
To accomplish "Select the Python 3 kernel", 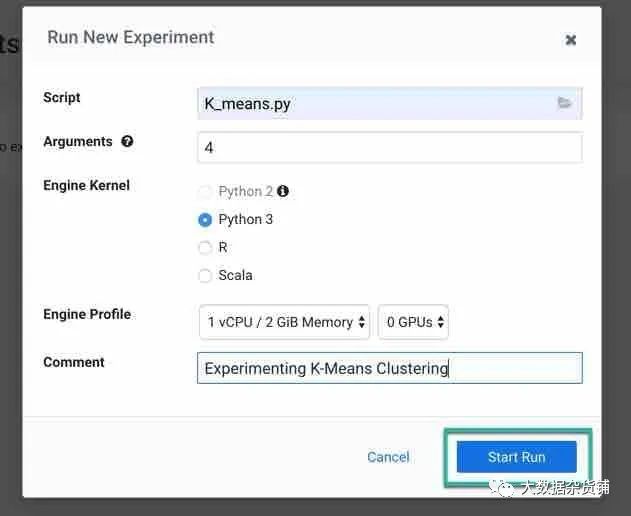I will click(x=205, y=220).
